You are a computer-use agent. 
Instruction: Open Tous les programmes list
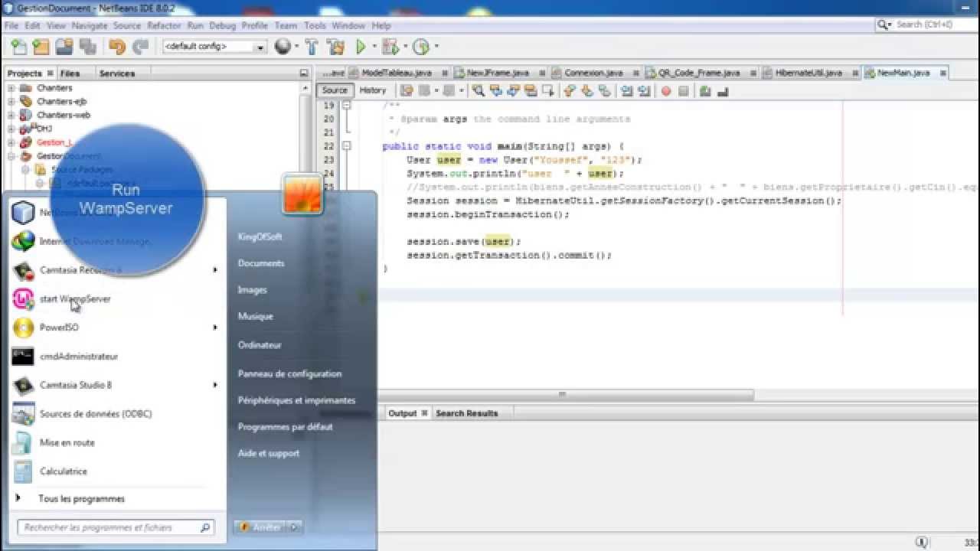pyautogui.click(x=81, y=499)
